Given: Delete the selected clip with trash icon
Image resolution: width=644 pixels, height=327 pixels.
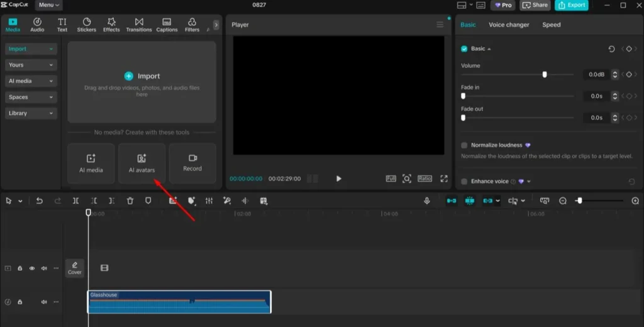Looking at the screenshot, I should 130,201.
